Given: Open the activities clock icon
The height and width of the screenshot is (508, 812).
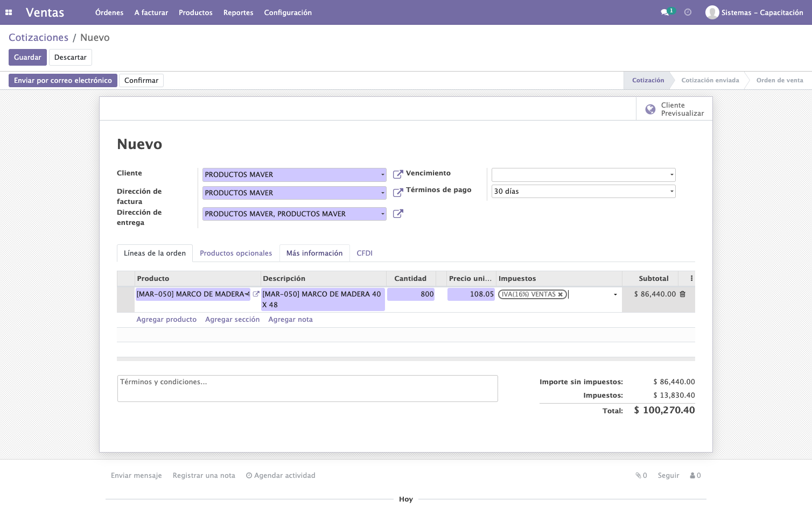Looking at the screenshot, I should click(x=688, y=12).
